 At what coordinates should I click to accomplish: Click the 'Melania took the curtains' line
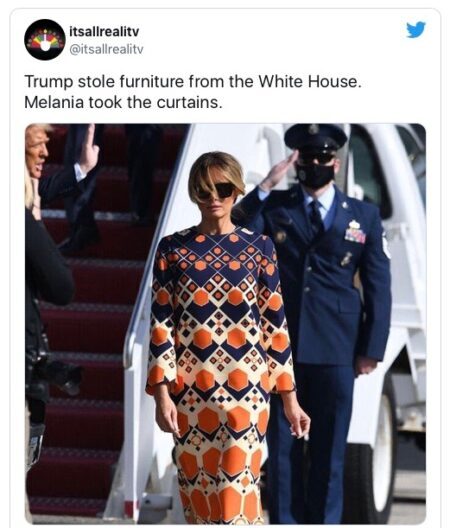pos(123,102)
